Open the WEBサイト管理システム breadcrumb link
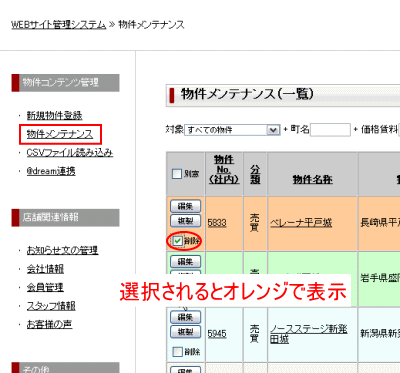Viewport: 400px width, 373px height. 59,25
